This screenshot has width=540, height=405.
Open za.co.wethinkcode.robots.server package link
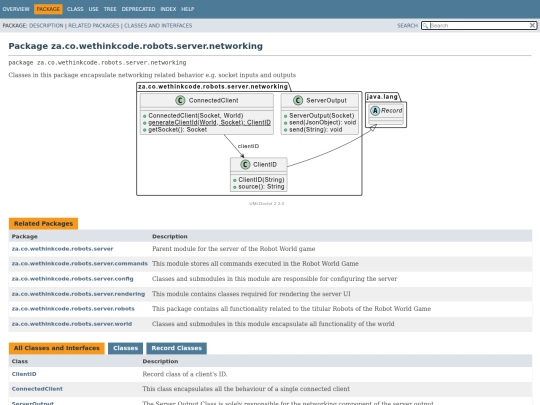62,249
